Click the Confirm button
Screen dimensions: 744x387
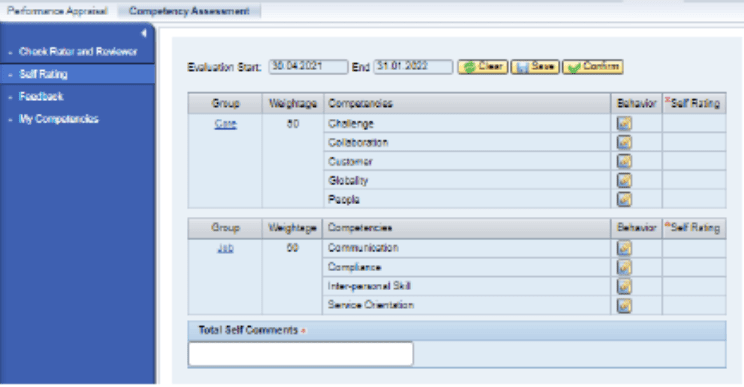pos(593,67)
